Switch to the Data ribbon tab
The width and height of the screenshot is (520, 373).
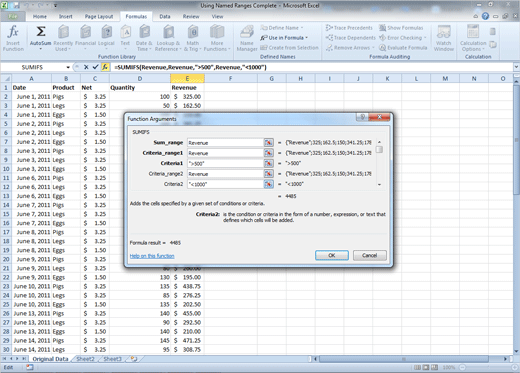[x=165, y=16]
